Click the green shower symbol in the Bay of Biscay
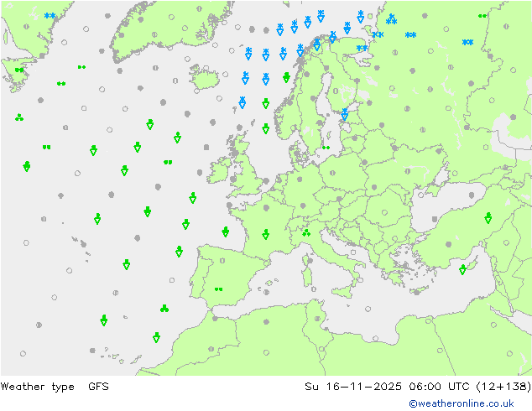 pyautogui.click(x=225, y=232)
